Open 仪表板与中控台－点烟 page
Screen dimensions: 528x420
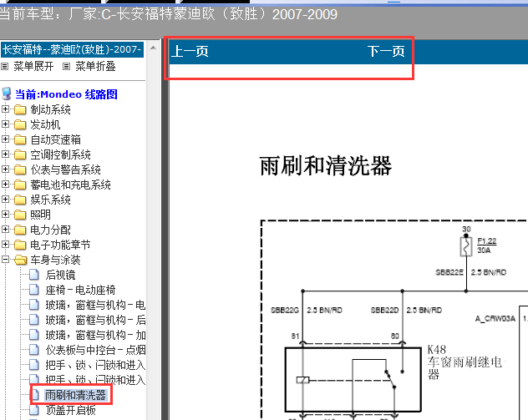(x=95, y=350)
